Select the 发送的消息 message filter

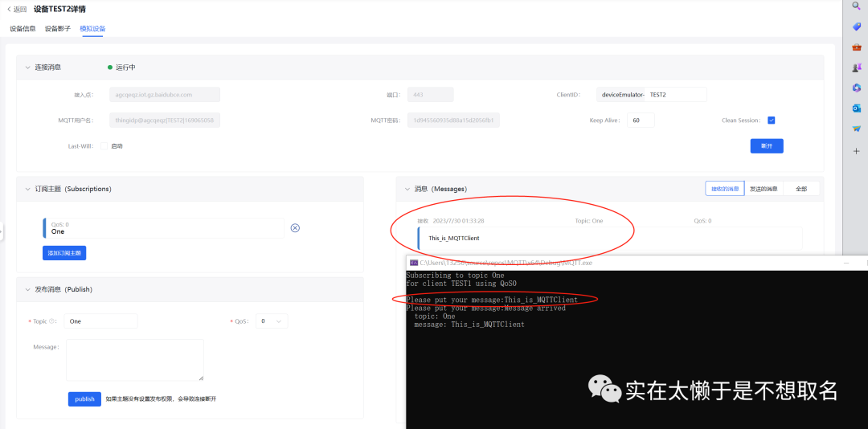(763, 189)
